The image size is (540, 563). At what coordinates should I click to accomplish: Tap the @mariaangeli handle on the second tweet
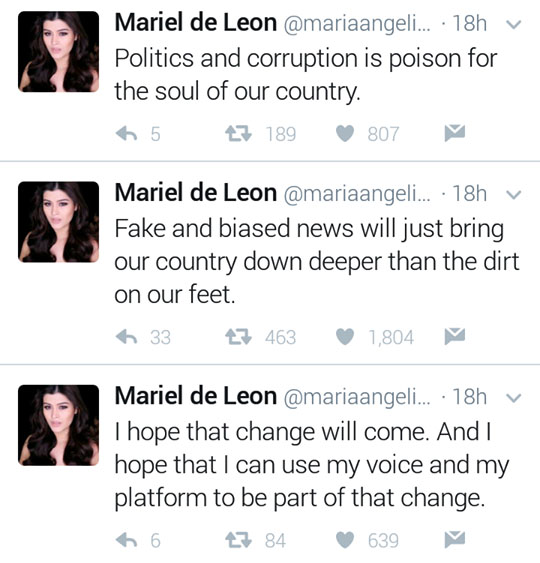(x=357, y=194)
